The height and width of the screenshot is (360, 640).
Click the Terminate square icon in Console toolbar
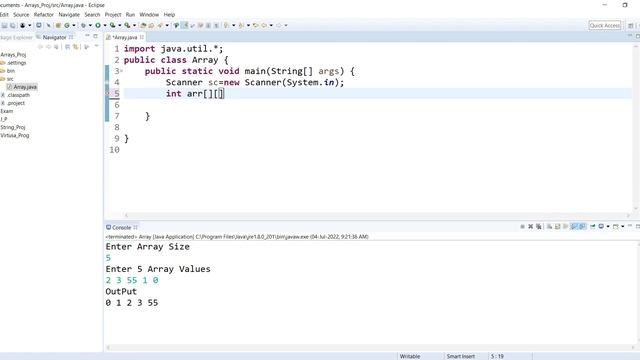pyautogui.click(x=522, y=227)
